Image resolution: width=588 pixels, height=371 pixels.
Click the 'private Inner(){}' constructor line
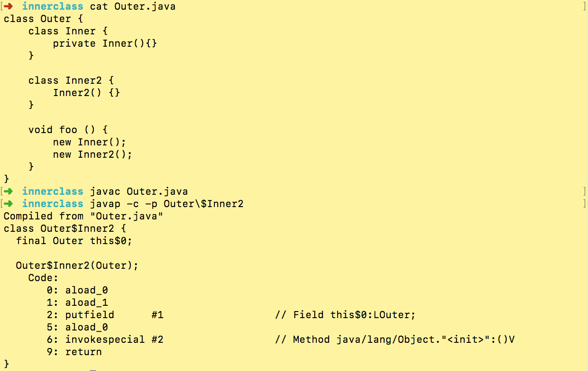click(105, 43)
